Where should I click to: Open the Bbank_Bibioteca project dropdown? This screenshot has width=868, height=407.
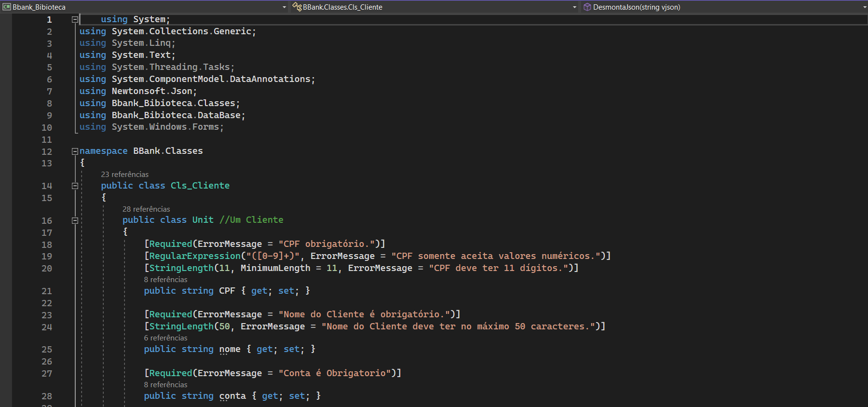(x=144, y=7)
